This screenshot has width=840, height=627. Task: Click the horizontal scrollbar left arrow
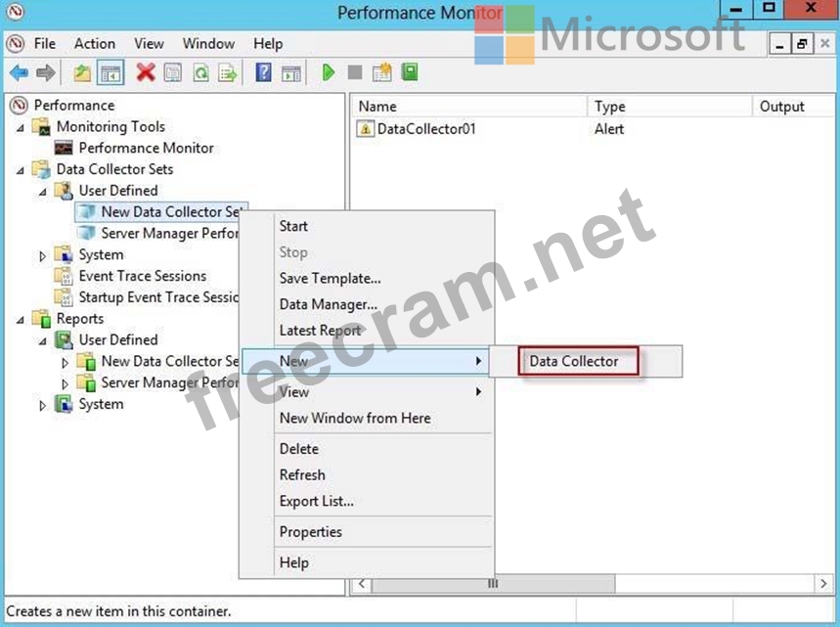coord(363,584)
